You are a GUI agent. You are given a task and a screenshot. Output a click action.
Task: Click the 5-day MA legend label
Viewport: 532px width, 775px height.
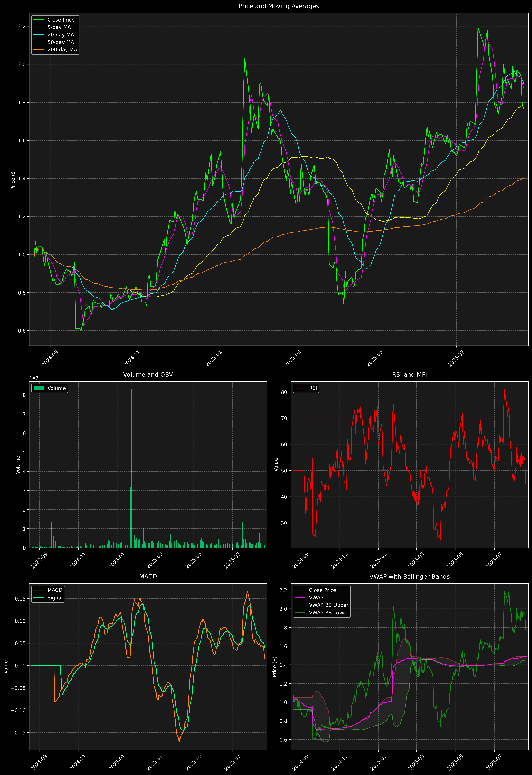coord(59,27)
